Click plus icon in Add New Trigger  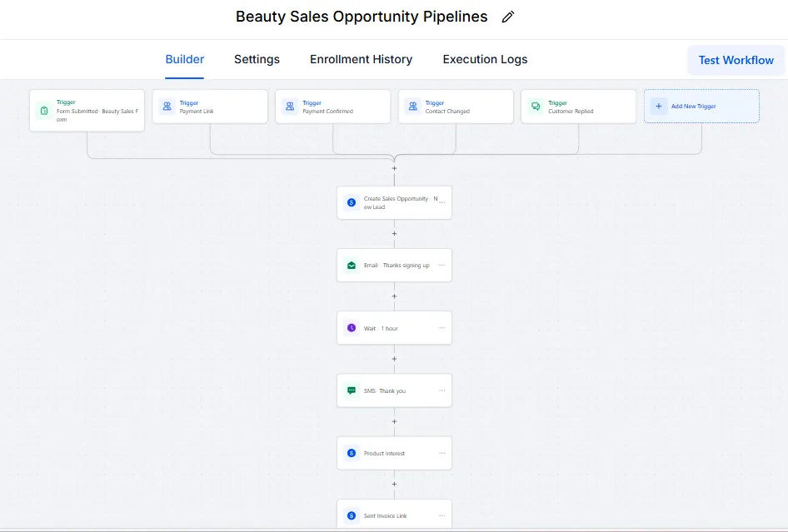point(658,106)
